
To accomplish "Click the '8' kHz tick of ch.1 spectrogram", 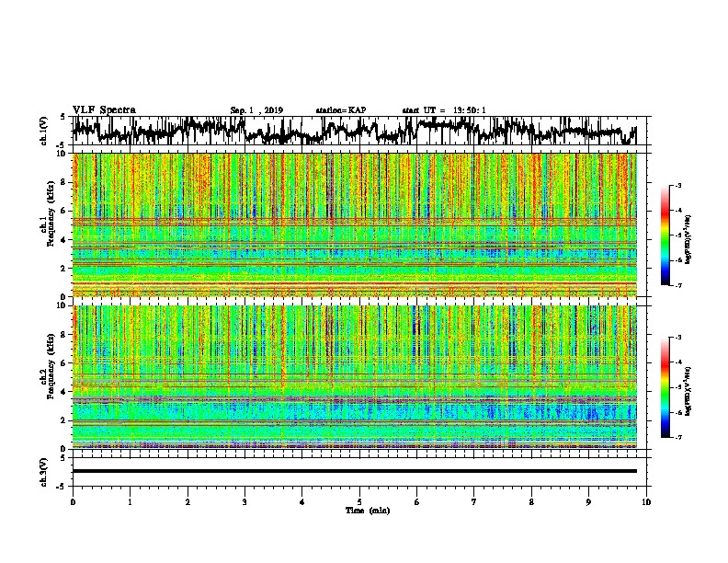I will [x=63, y=182].
